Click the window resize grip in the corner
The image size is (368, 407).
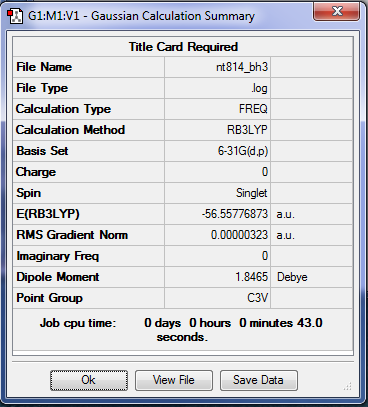348,386
